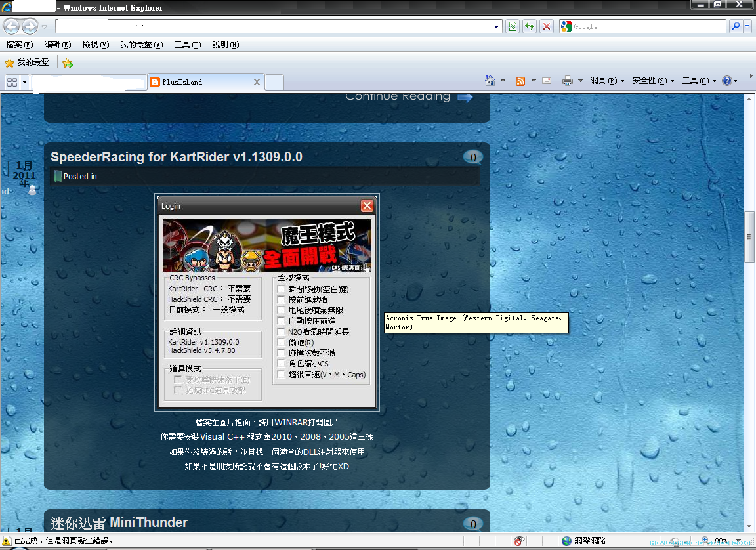
Task: Open the 網頁(P) command bar menu
Action: (x=607, y=81)
